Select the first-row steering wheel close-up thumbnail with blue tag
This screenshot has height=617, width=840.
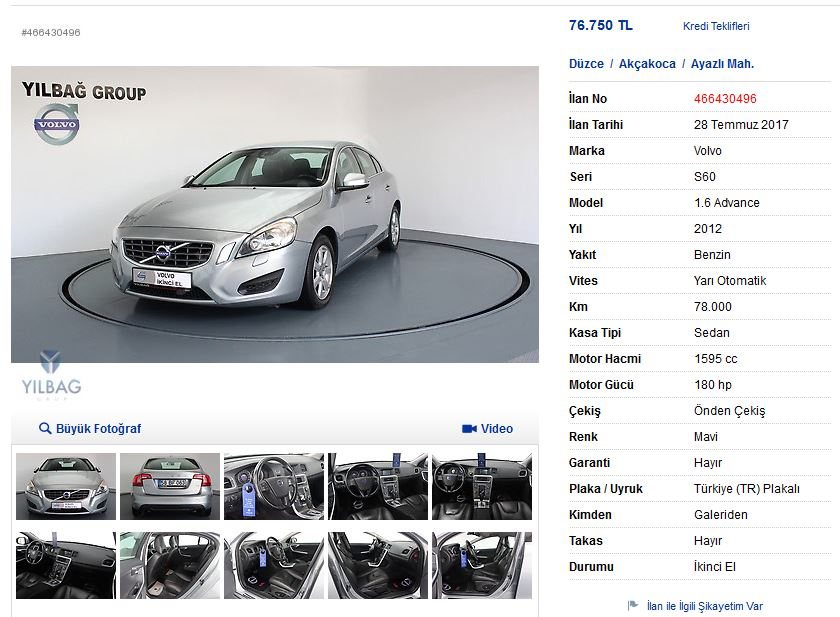(x=274, y=486)
